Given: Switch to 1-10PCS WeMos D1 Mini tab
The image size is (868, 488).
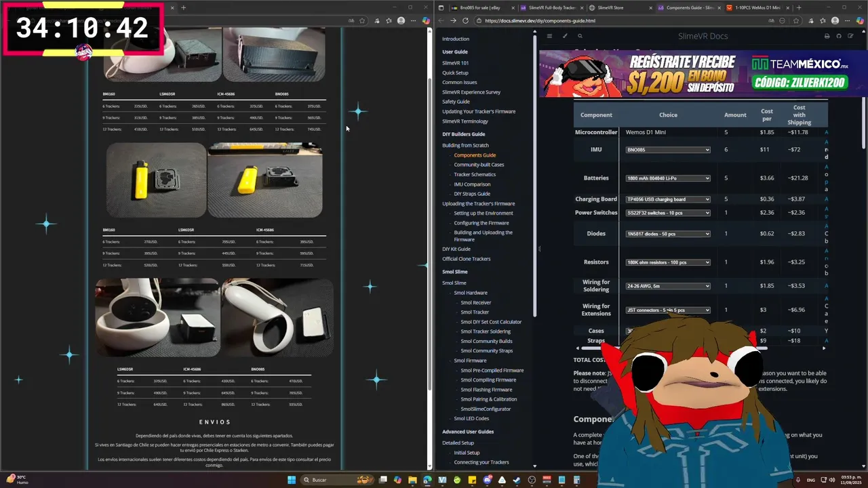Looking at the screenshot, I should 757,7.
